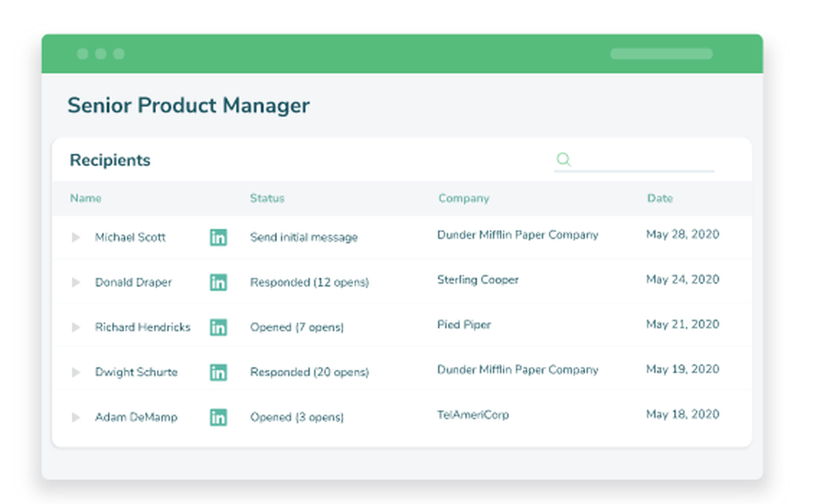Click the Sterling Cooper company cell
The height and width of the screenshot is (504, 817).
click(478, 280)
